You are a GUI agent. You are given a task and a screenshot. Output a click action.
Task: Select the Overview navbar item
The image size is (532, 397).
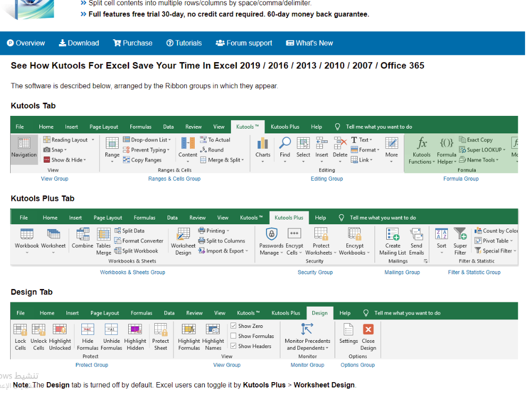click(x=26, y=43)
